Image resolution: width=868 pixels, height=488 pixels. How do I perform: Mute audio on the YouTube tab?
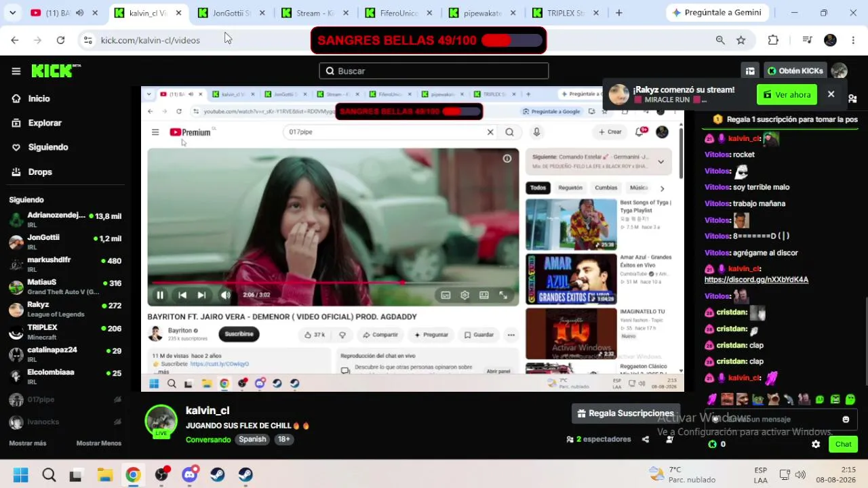click(x=79, y=13)
